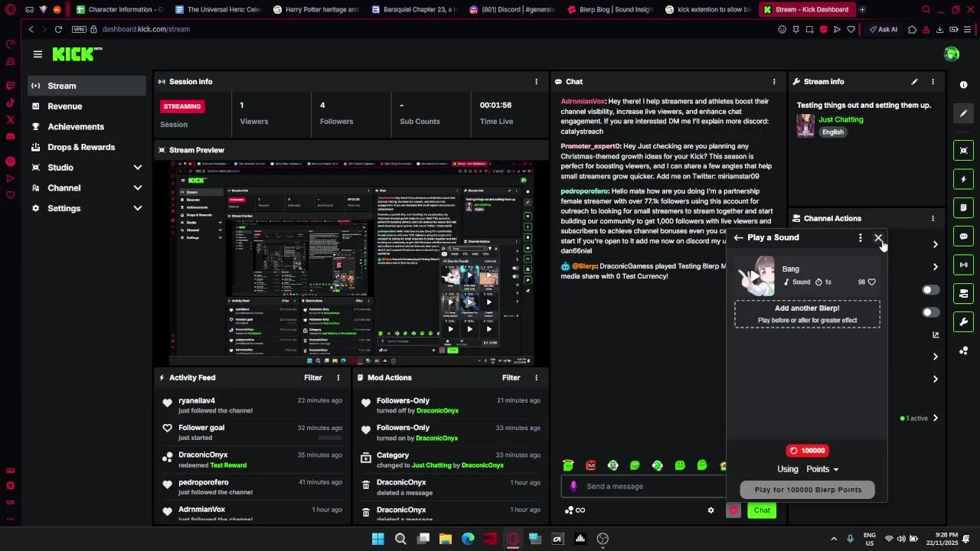
Task: Toggle Stream Preview panel from right sidebar
Action: coord(964,150)
